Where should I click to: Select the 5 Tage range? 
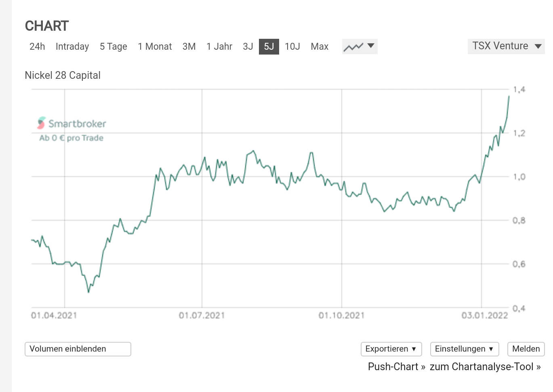point(114,46)
